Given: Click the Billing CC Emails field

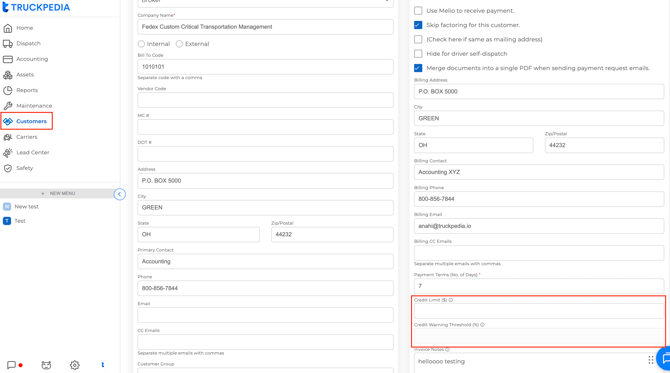Looking at the screenshot, I should coord(539,253).
